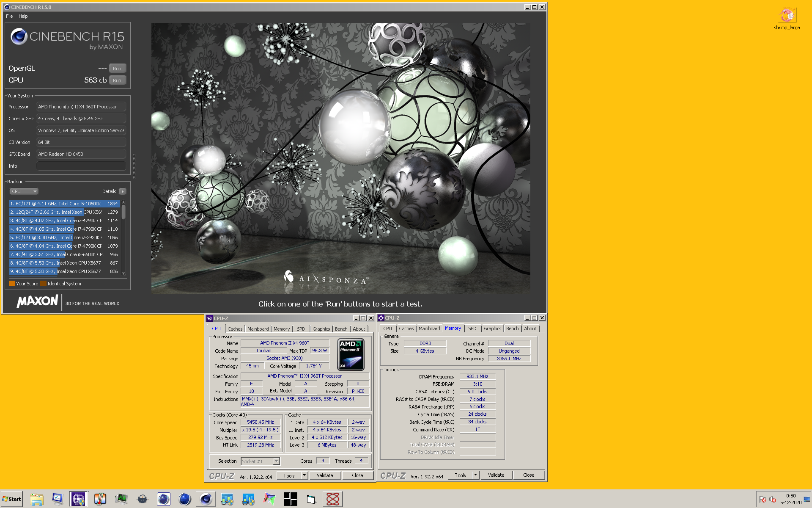Open the Ranking CPU type dropdown
812x508 pixels.
click(24, 191)
